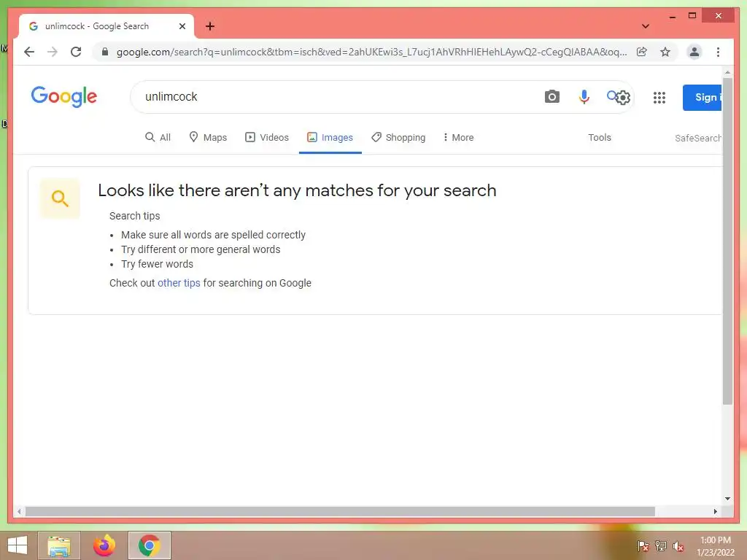Follow the 'other tips' link

coord(179,283)
